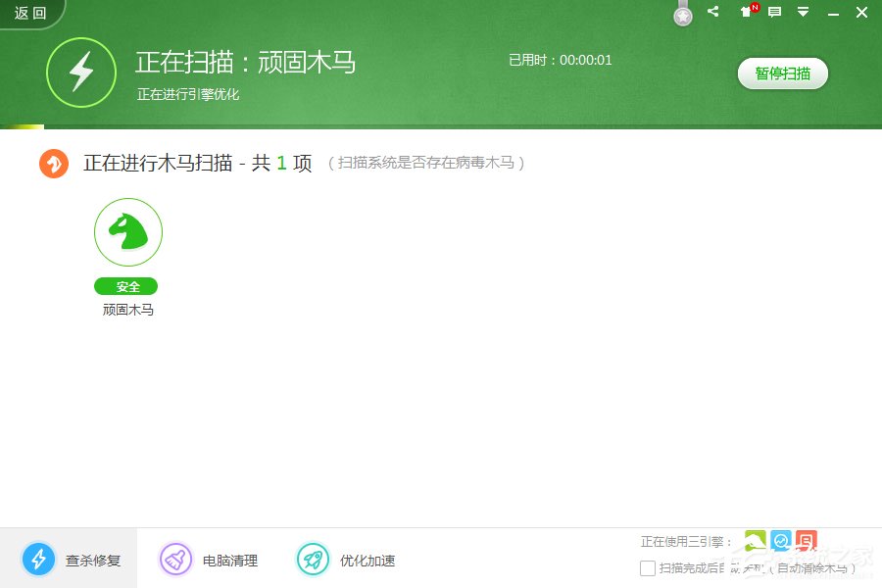Open the main menu chevron dropdown
The width and height of the screenshot is (882, 588).
pos(804,12)
